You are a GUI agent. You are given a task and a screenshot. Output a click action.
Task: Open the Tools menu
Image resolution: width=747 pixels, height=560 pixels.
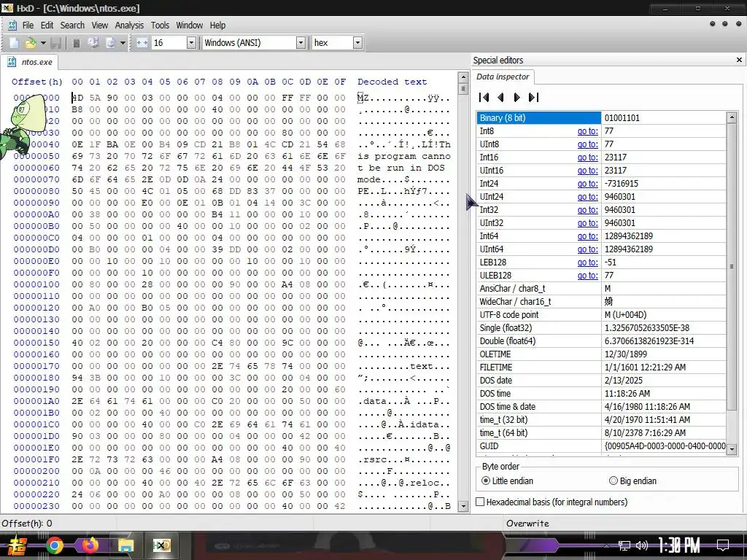[x=160, y=26]
